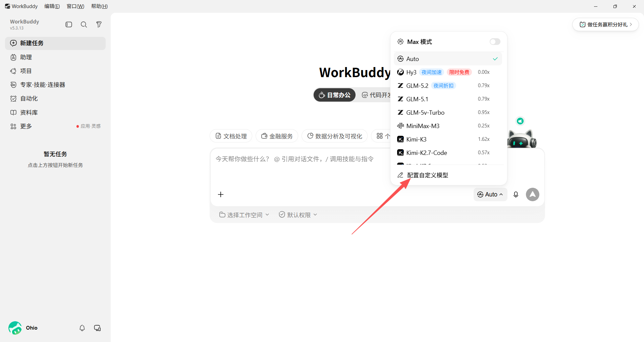Select the 金融服务 chip

pos(277,136)
